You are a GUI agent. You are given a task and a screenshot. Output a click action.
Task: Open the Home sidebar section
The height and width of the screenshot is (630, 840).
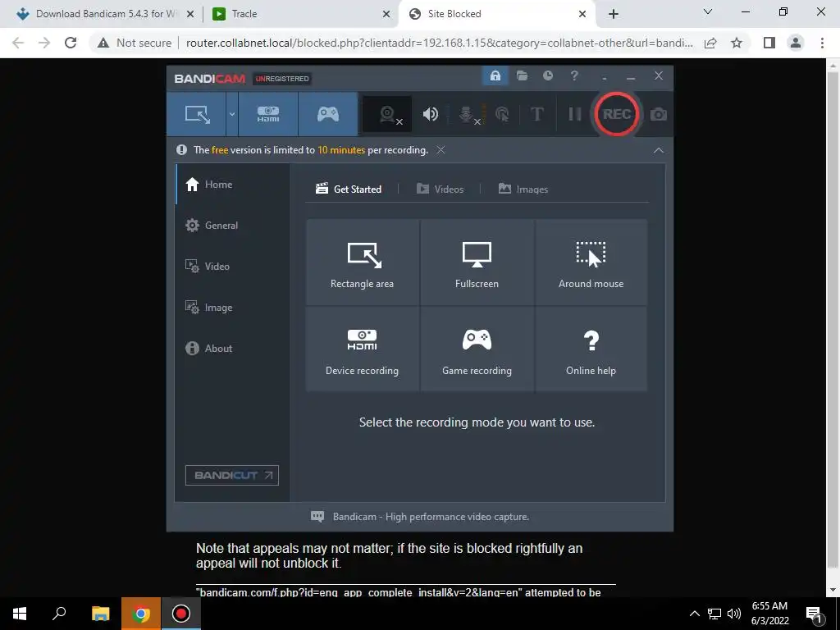click(x=232, y=185)
